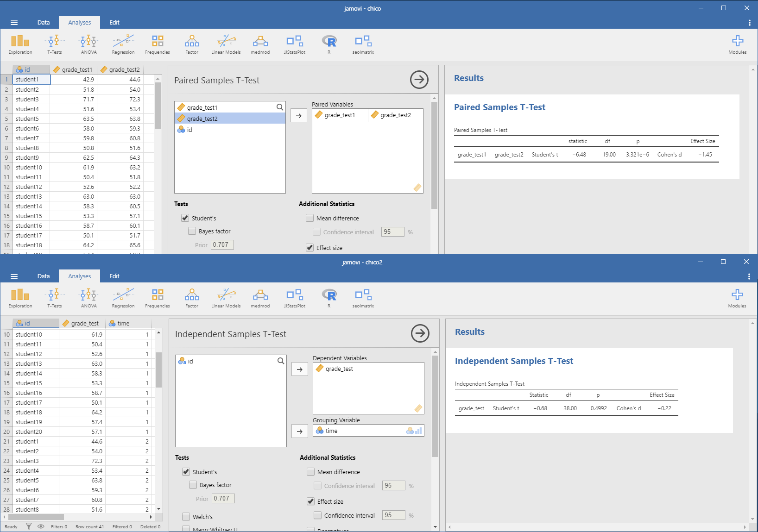Open ANOVA menu in chico2 window

(x=89, y=299)
